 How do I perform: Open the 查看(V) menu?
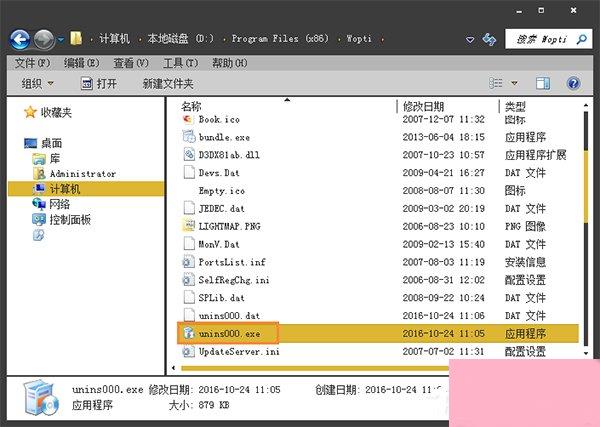pyautogui.click(x=131, y=63)
